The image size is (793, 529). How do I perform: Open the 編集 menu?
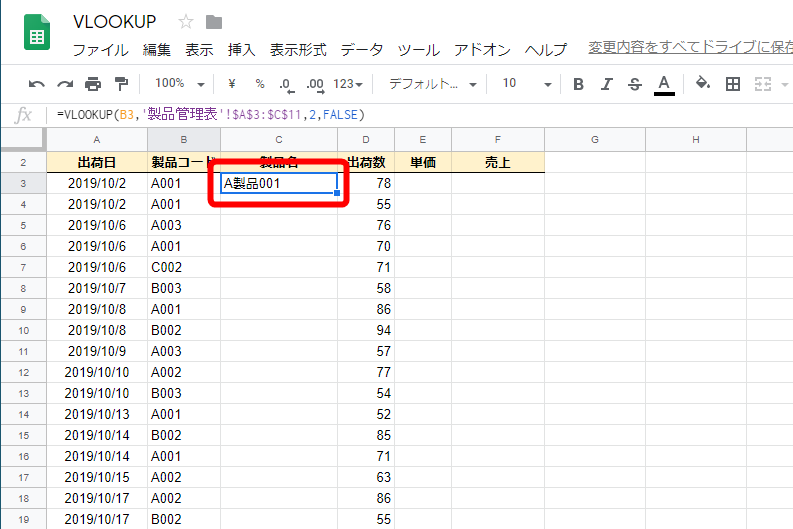pos(157,50)
